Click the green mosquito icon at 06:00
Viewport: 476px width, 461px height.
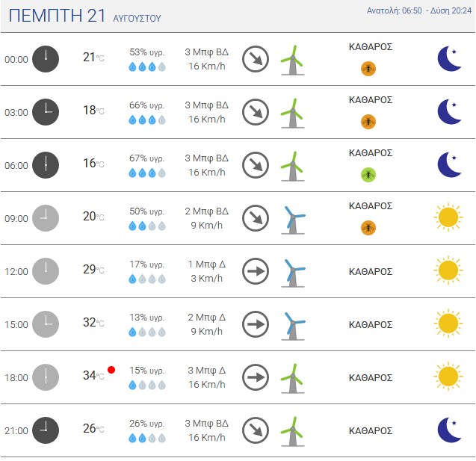click(x=368, y=175)
